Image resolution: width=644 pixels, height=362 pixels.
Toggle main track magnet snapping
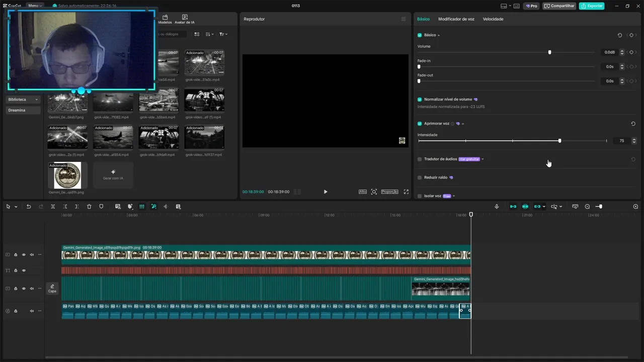pos(513,207)
